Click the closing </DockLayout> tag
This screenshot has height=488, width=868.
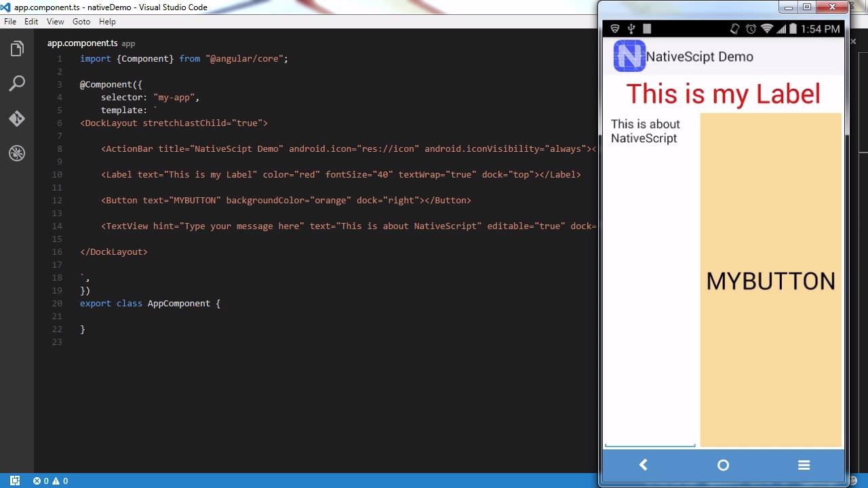coord(114,252)
